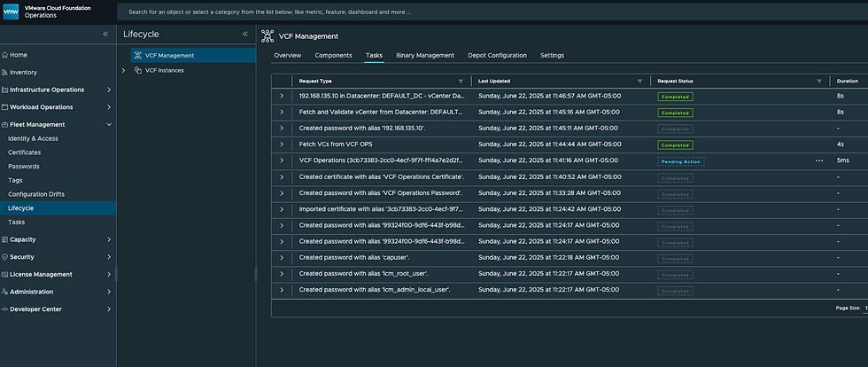This screenshot has height=367, width=868.
Task: Expand the 'lcm_admin_local_user' password row
Action: [x=282, y=290]
